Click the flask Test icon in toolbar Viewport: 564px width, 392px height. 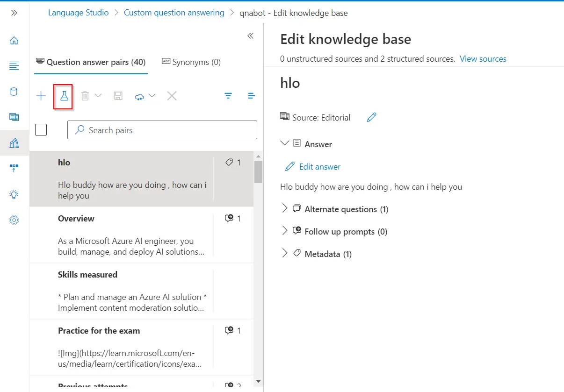(64, 96)
